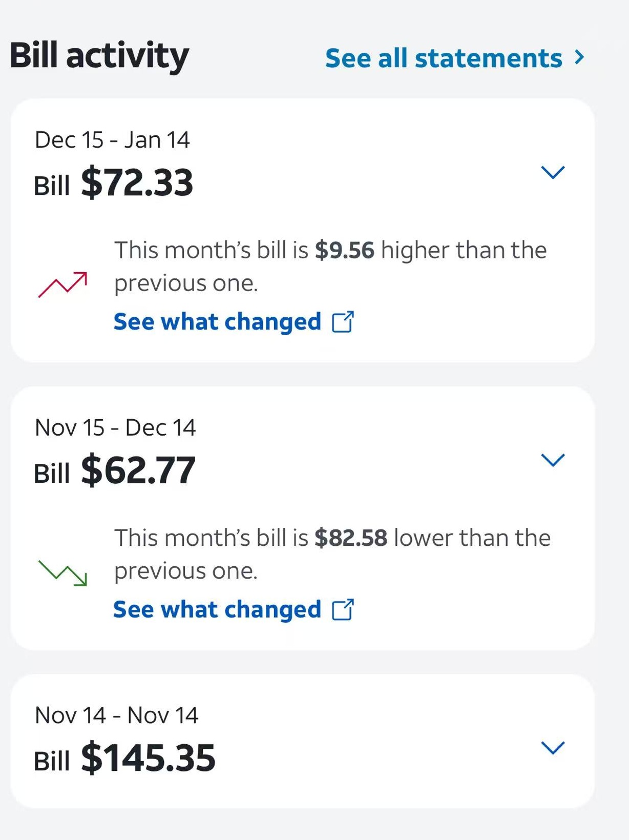The image size is (629, 840).
Task: Tap the $145.35 bill amount
Action: pos(148,758)
